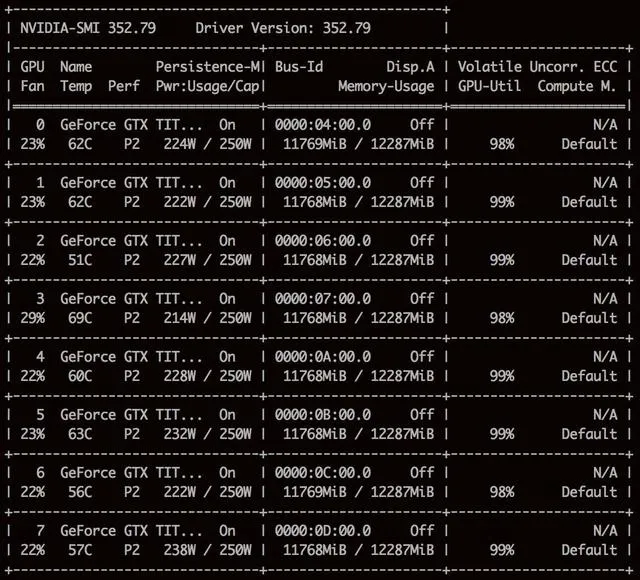Click the 214W / 250W power value
This screenshot has width=640, height=580.
point(206,318)
